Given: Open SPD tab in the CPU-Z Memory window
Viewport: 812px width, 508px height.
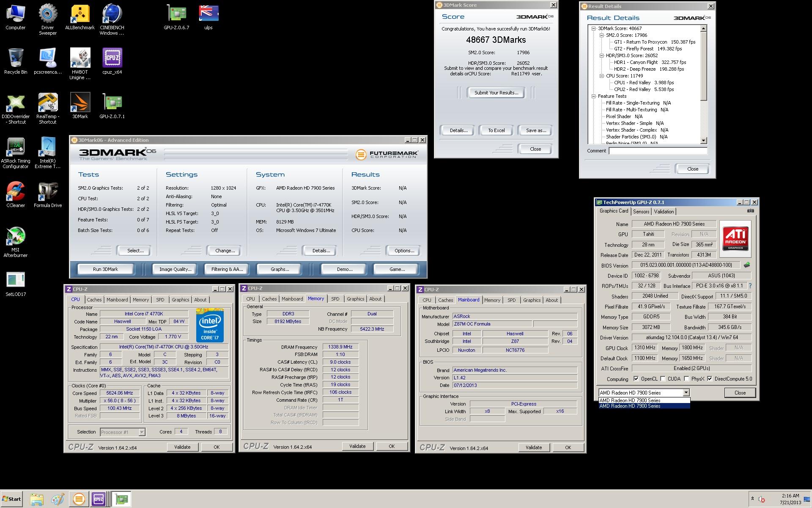Looking at the screenshot, I should 335,299.
